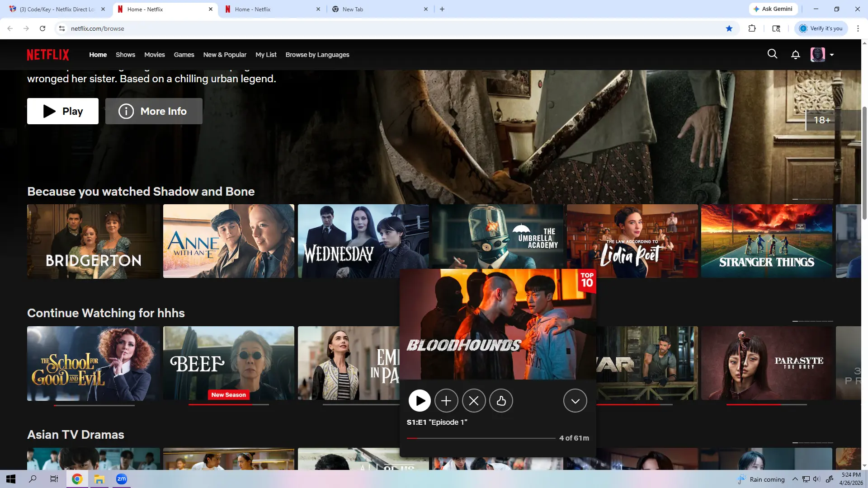Viewport: 868px width, 488px height.
Task: Open the volume control in system tray
Action: coord(816,479)
